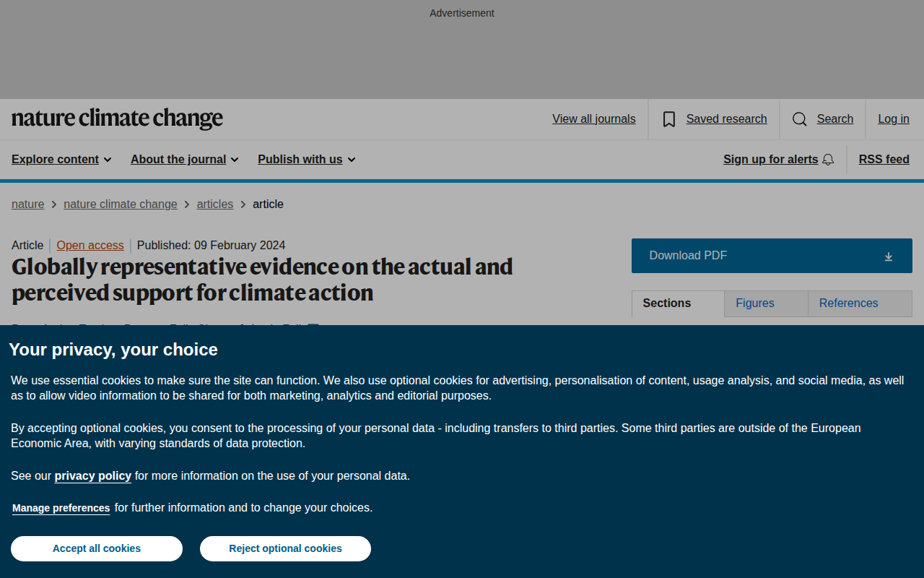Open the privacy policy link

[93, 475]
